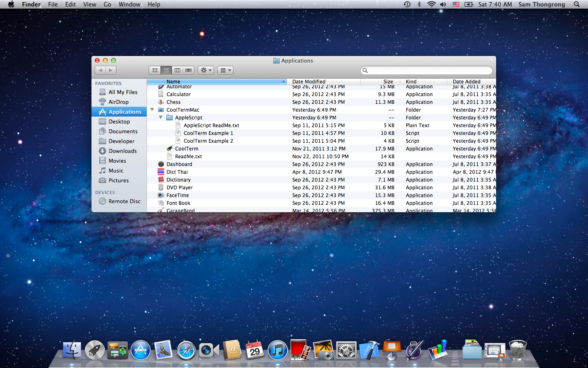Select Remote Disc under Devices
The height and width of the screenshot is (368, 588).
(119, 201)
